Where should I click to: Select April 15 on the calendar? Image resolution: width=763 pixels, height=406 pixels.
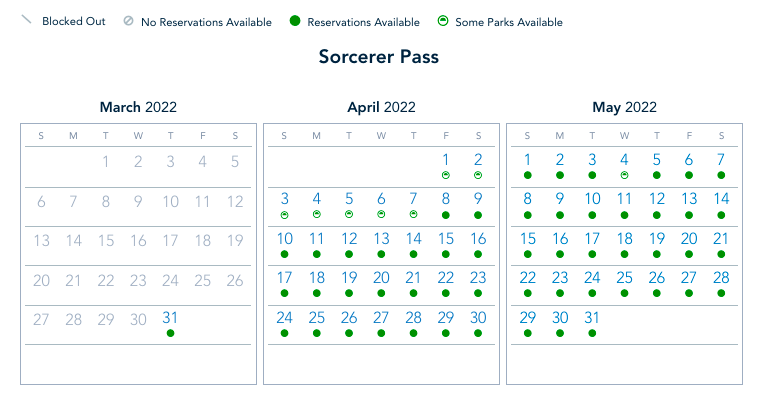(446, 239)
